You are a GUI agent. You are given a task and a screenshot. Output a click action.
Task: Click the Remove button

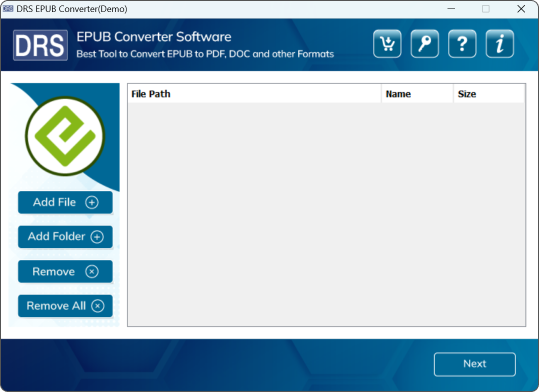pyautogui.click(x=65, y=271)
